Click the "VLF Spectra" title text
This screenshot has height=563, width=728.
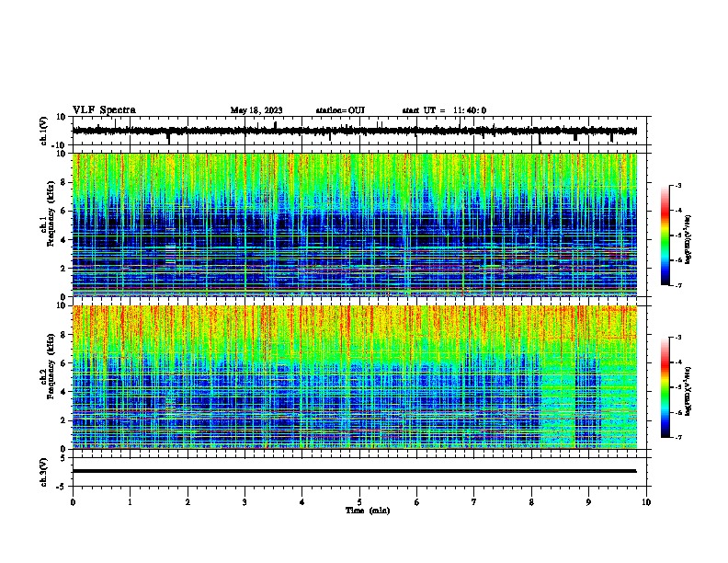point(104,110)
